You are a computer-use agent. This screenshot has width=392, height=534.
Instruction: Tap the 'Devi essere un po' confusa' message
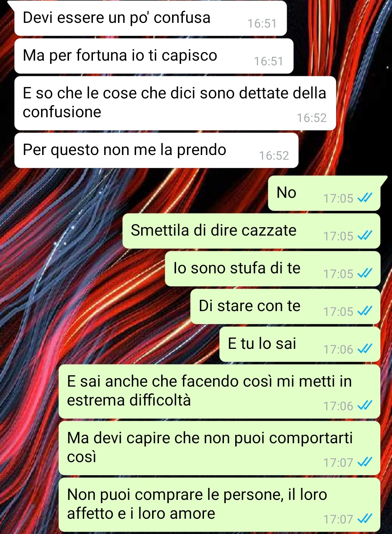tap(150, 18)
